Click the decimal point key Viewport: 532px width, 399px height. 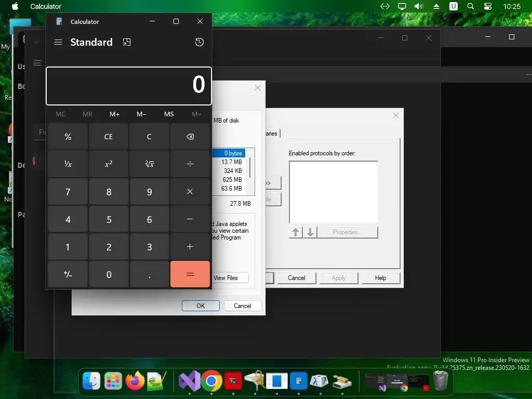[149, 274]
